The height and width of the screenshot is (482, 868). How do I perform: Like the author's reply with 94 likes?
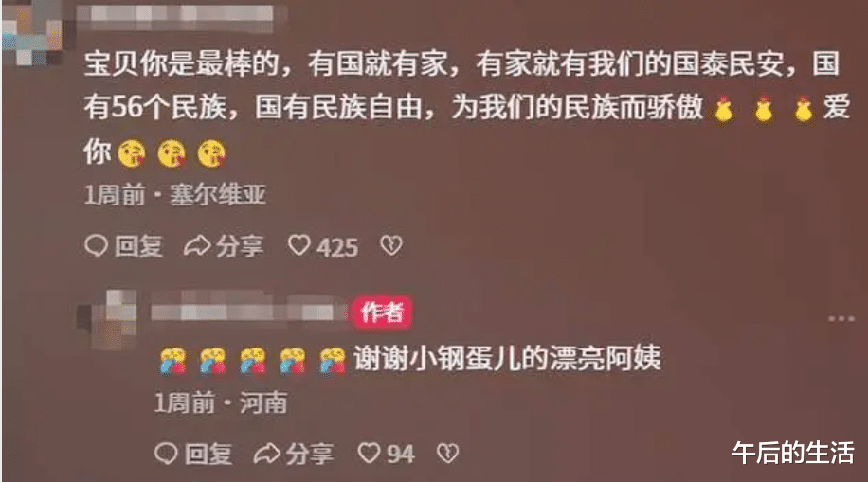[370, 454]
